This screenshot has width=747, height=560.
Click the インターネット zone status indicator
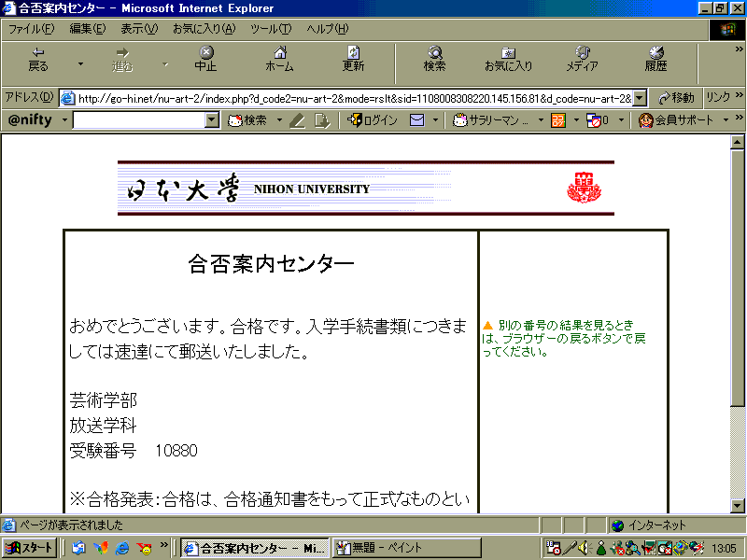point(650,525)
